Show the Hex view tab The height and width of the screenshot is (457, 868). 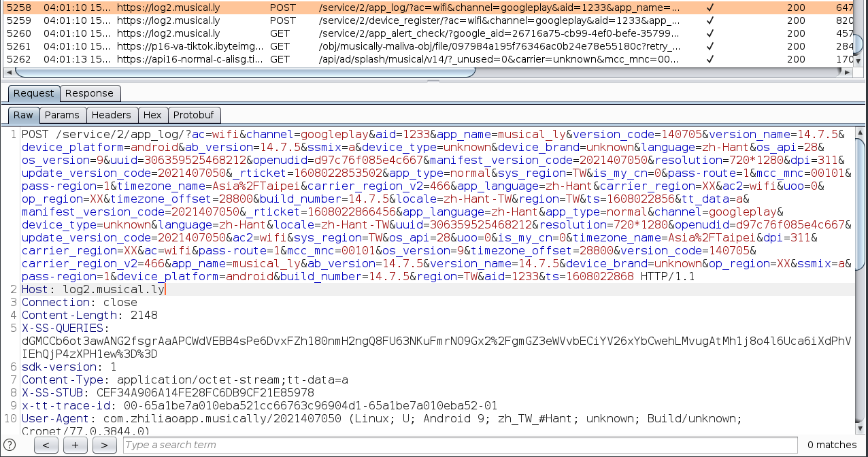[x=152, y=115]
